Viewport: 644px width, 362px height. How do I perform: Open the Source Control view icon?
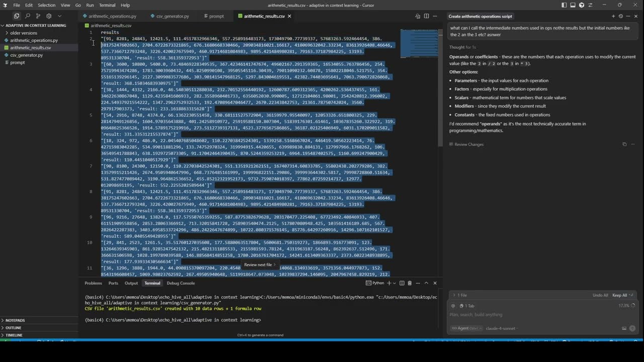[x=38, y=16]
